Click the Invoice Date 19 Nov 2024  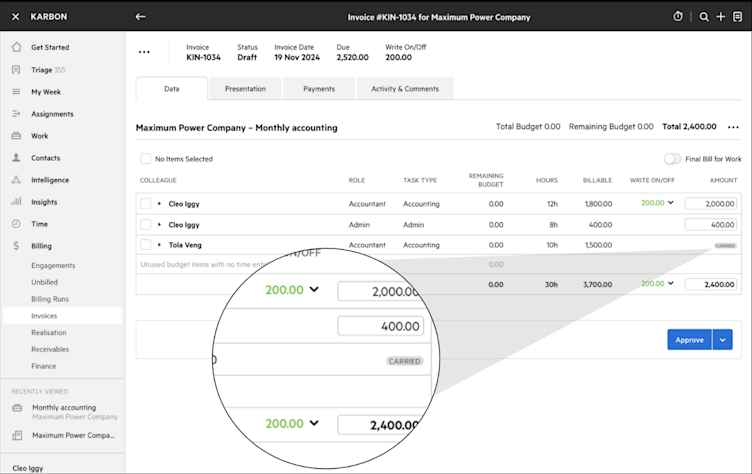pos(297,52)
